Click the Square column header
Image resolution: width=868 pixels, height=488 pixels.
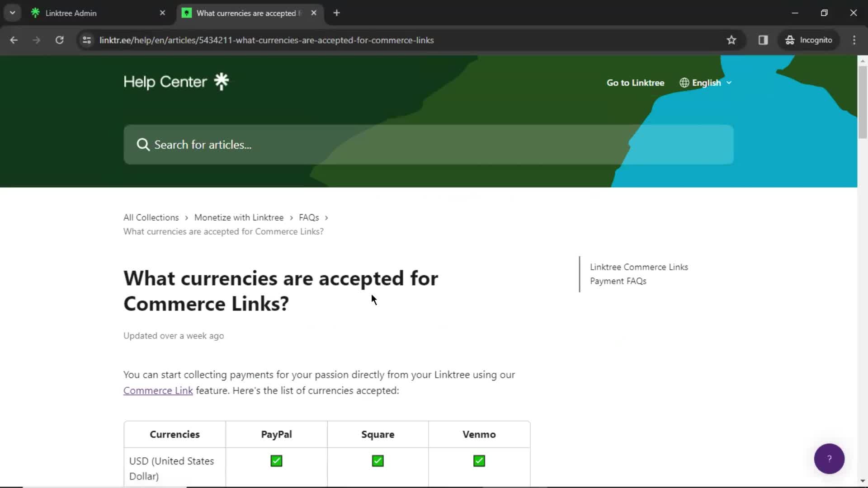point(378,434)
